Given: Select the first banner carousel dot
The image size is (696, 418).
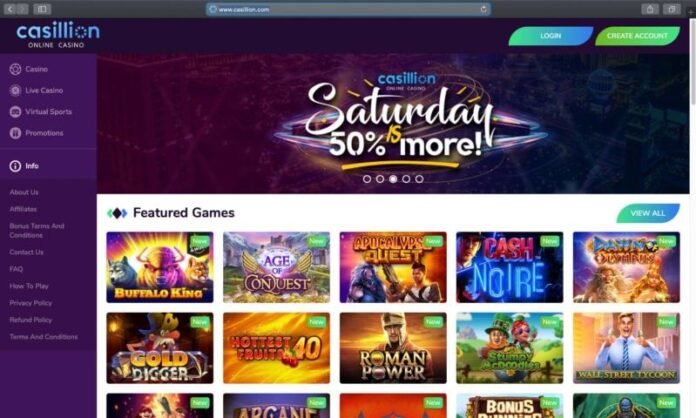Looking at the screenshot, I should click(x=367, y=179).
